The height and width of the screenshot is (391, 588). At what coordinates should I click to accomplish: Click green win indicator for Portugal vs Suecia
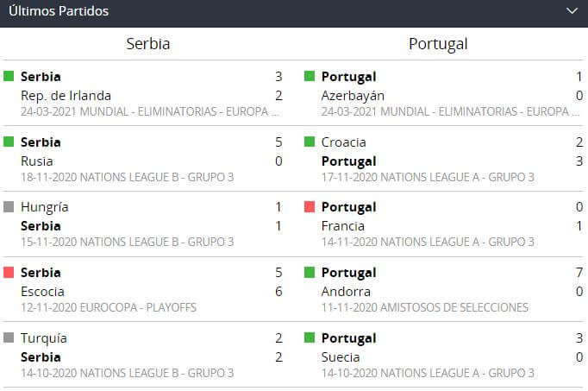(310, 338)
